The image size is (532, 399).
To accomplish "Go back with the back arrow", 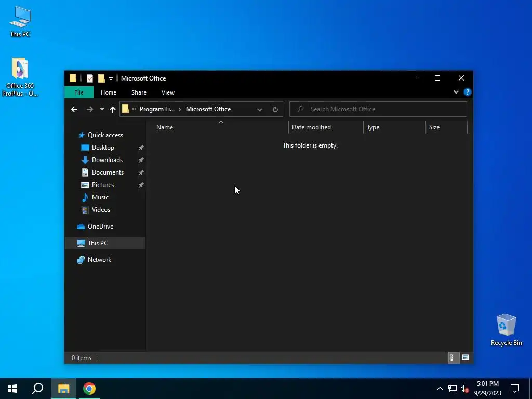I will click(x=74, y=109).
